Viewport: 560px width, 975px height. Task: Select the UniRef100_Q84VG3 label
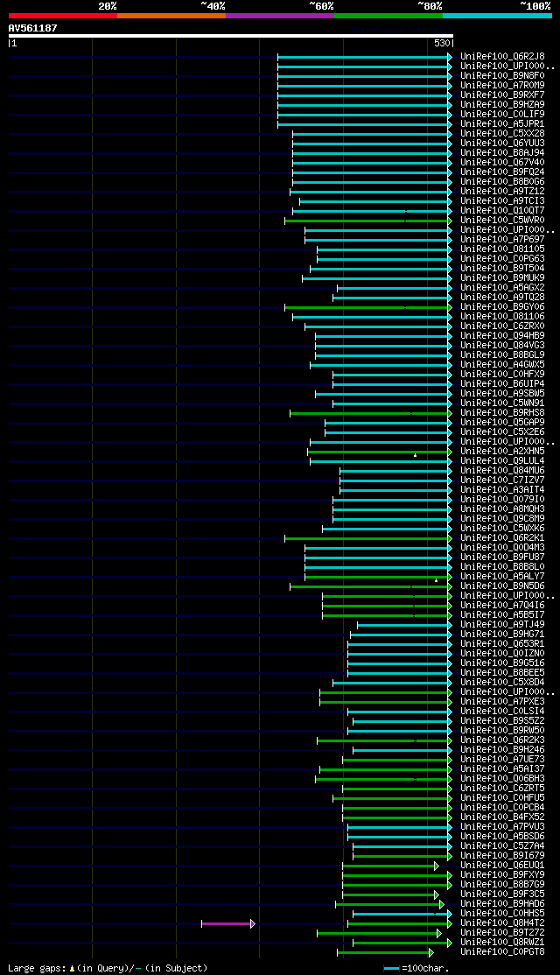(502, 346)
